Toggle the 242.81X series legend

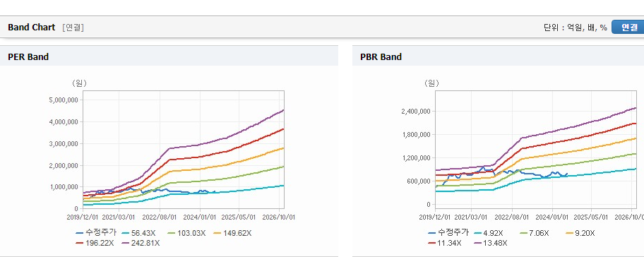141,243
